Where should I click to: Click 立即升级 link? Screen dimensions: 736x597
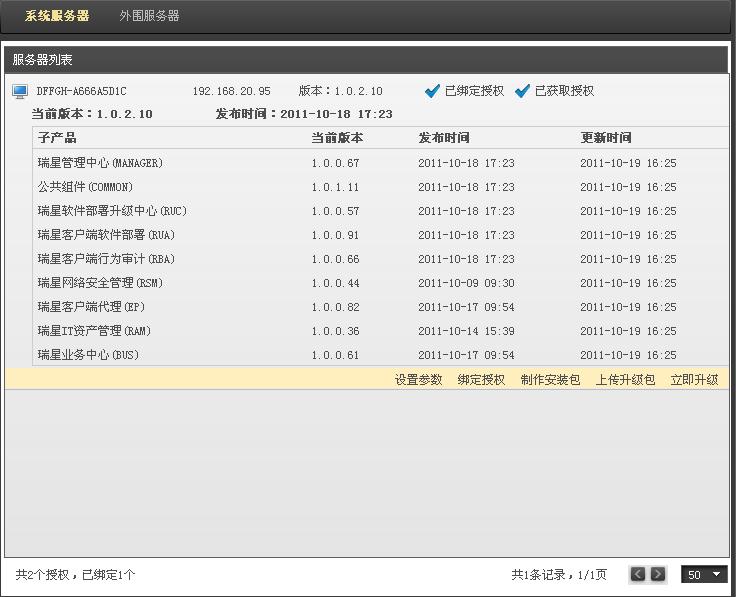point(694,379)
